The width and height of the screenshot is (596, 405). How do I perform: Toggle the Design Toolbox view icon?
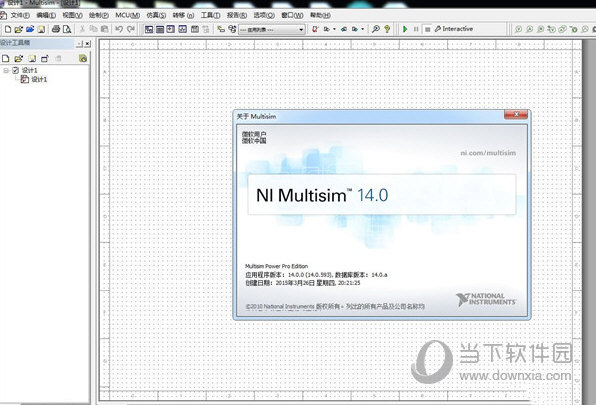[149, 29]
